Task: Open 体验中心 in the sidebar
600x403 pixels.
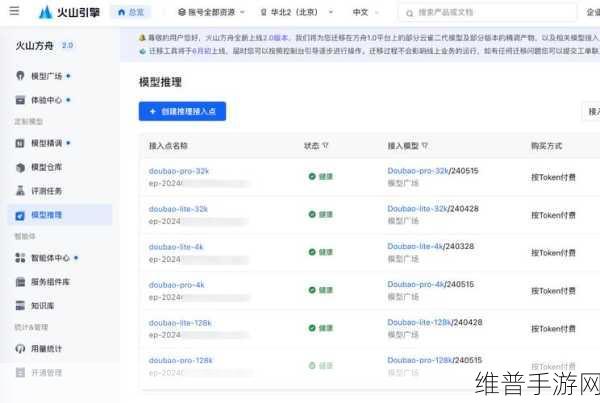Action: click(x=46, y=100)
